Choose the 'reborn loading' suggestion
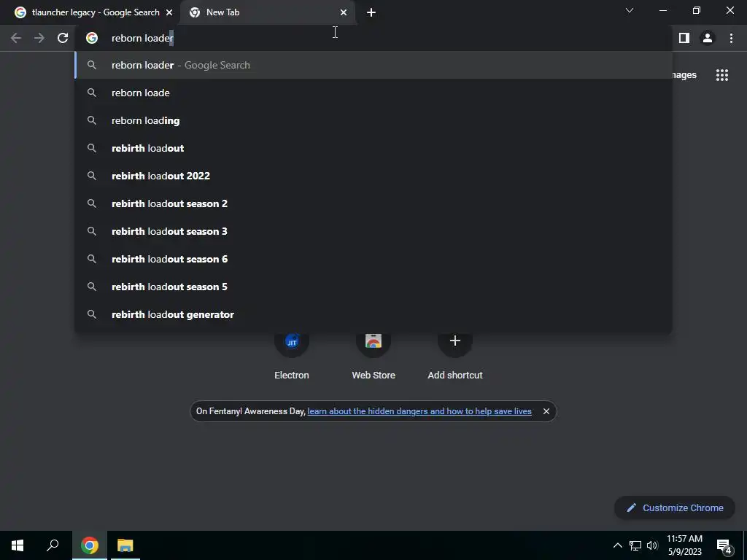747x560 pixels. [x=373, y=120]
